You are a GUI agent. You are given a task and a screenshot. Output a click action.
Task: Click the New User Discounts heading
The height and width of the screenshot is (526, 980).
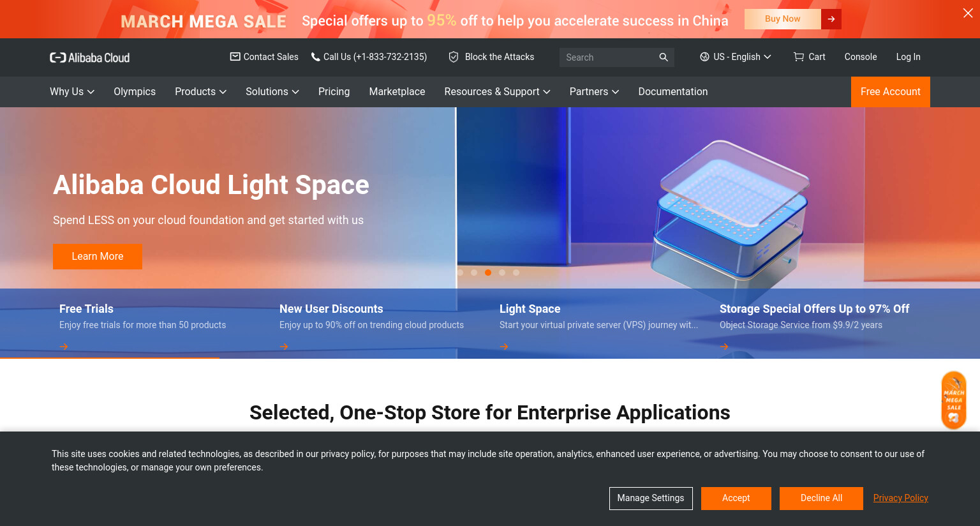[331, 309]
